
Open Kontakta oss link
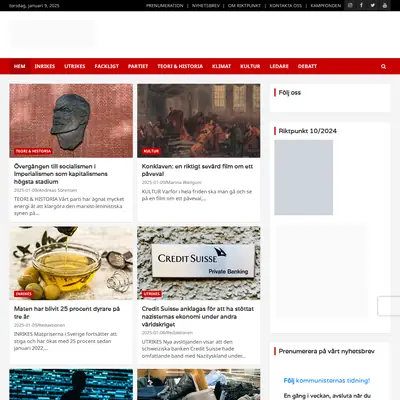286,6
